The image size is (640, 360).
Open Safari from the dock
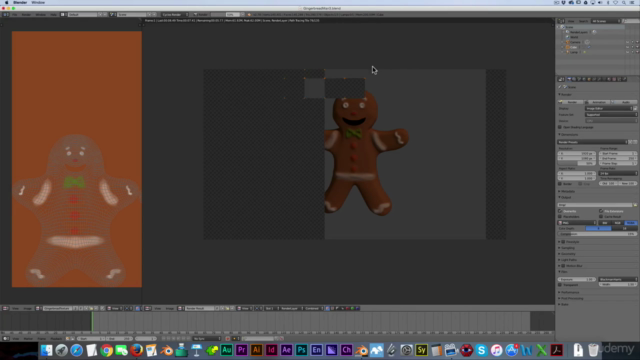tap(76, 350)
